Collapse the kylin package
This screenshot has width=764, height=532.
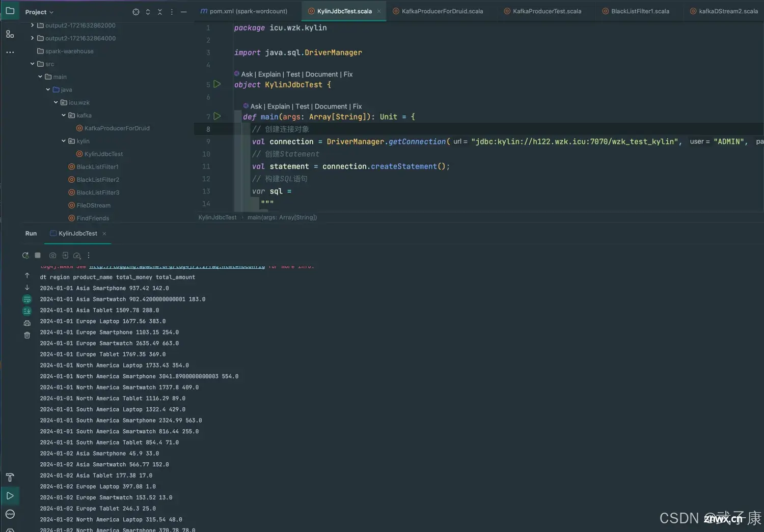(64, 141)
